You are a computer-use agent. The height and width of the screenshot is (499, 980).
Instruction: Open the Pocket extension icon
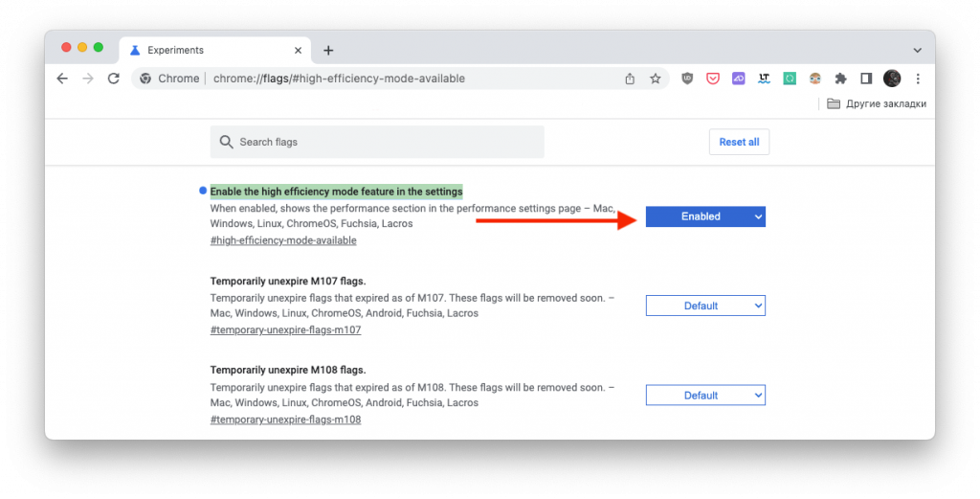tap(712, 79)
